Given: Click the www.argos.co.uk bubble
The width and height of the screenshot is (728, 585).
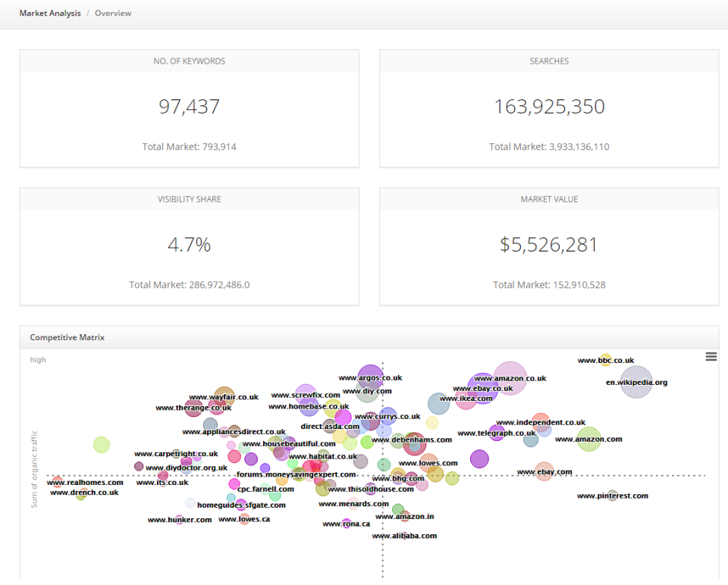Looking at the screenshot, I should pyautogui.click(x=371, y=377).
